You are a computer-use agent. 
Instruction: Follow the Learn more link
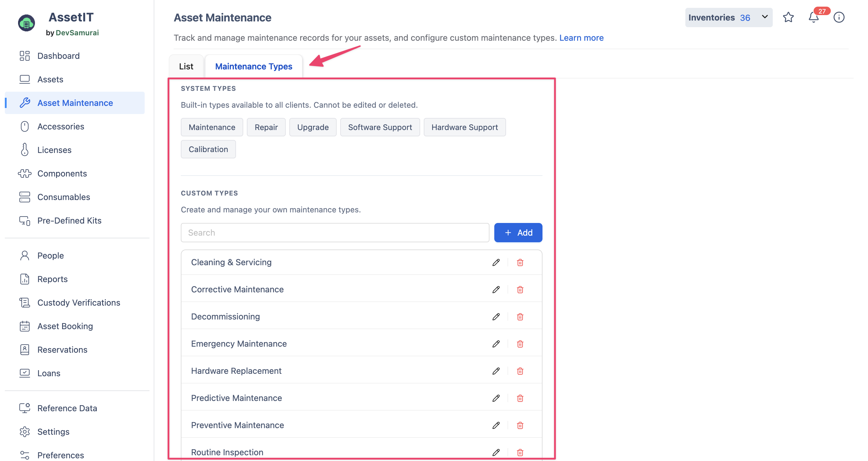(x=581, y=38)
